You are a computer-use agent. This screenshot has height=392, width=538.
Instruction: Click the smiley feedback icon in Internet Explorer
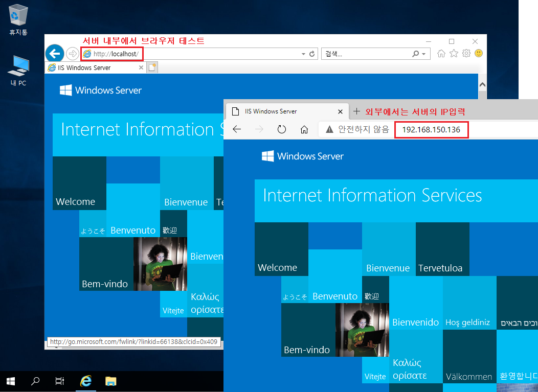pyautogui.click(x=479, y=53)
